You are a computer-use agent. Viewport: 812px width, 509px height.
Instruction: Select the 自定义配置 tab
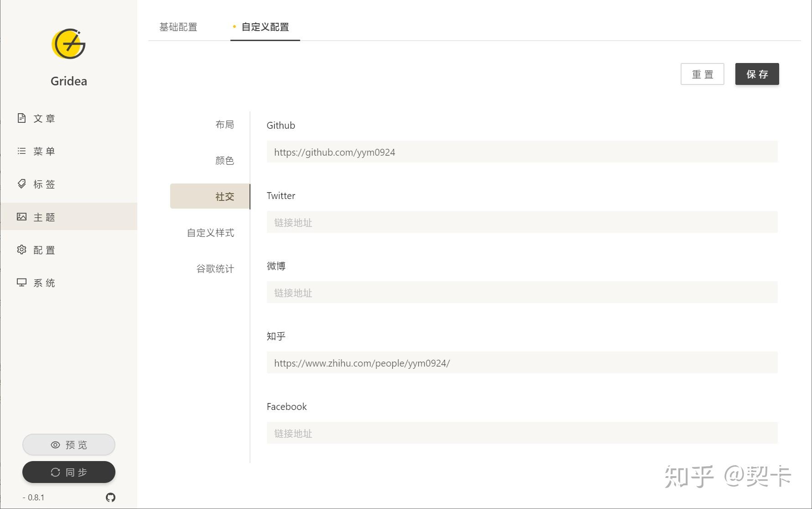265,27
